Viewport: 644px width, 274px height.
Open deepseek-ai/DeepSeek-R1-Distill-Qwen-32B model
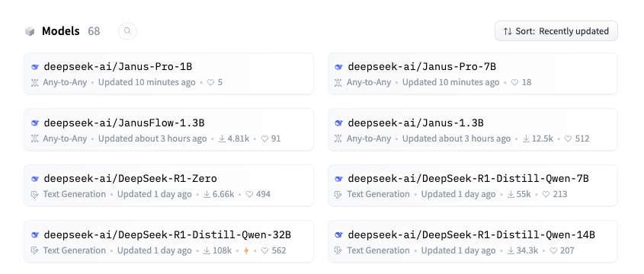coord(168,241)
